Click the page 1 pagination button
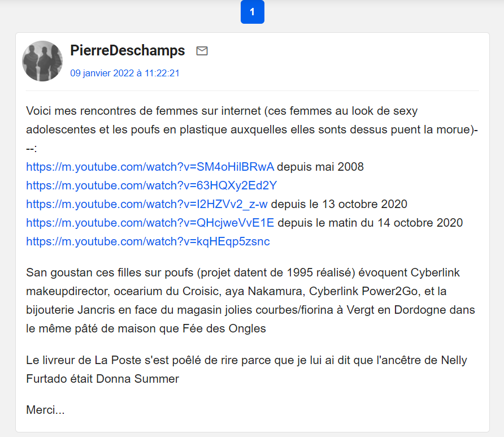The height and width of the screenshot is (437, 504). point(253,12)
